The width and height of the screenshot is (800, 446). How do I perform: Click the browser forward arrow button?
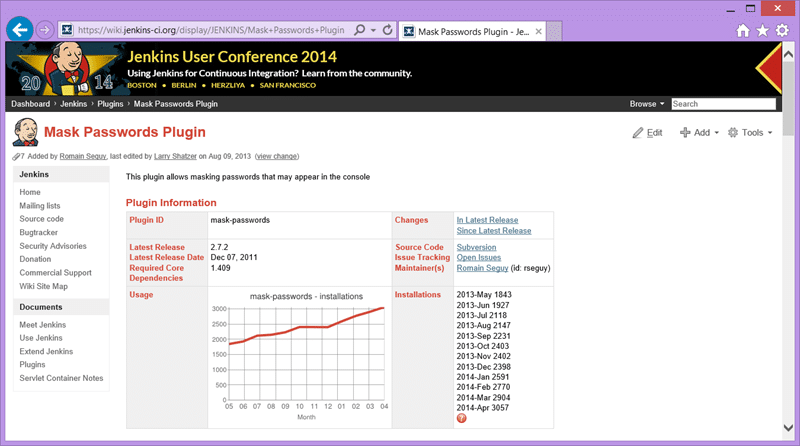coord(45,30)
